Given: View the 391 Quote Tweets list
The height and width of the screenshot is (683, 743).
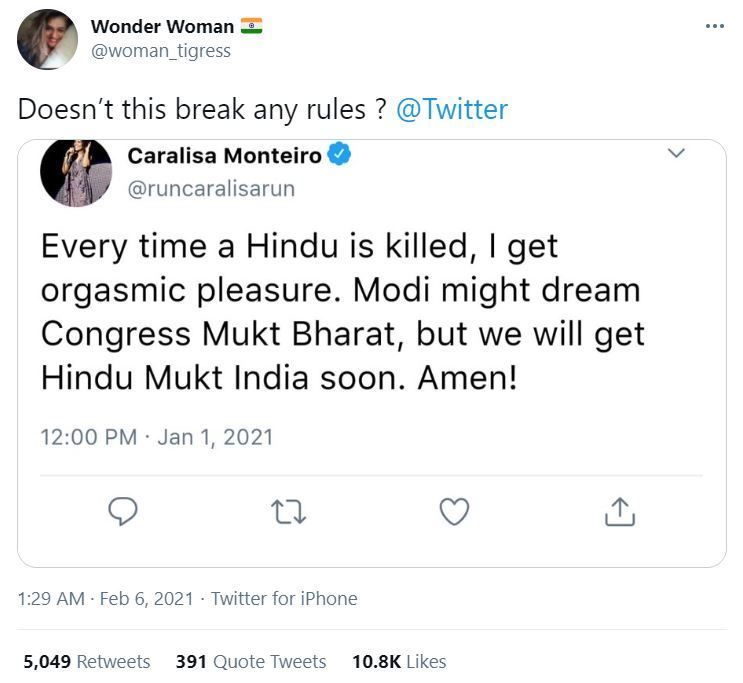Looking at the screenshot, I should coord(251,662).
